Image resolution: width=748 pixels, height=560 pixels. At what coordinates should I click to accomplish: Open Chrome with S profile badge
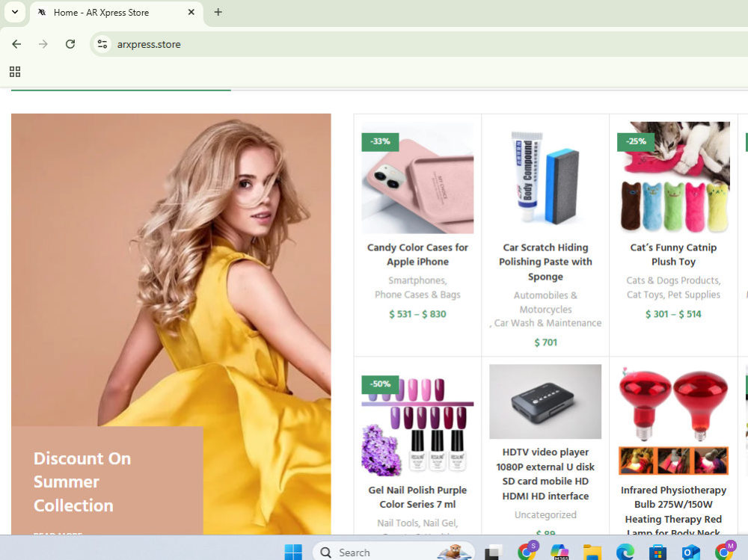(x=527, y=551)
